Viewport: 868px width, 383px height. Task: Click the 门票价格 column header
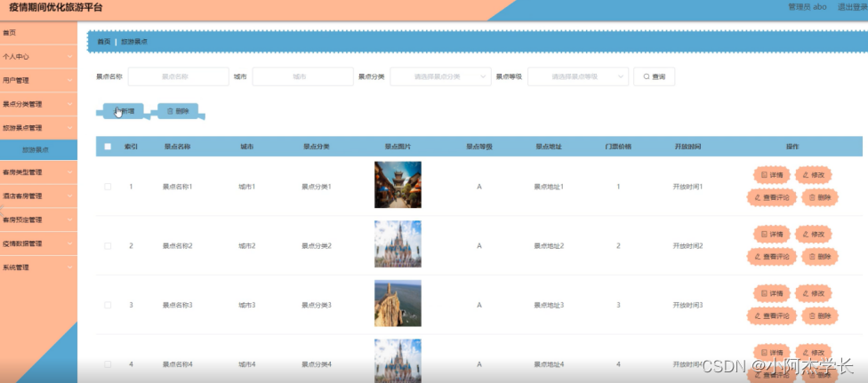pyautogui.click(x=618, y=147)
